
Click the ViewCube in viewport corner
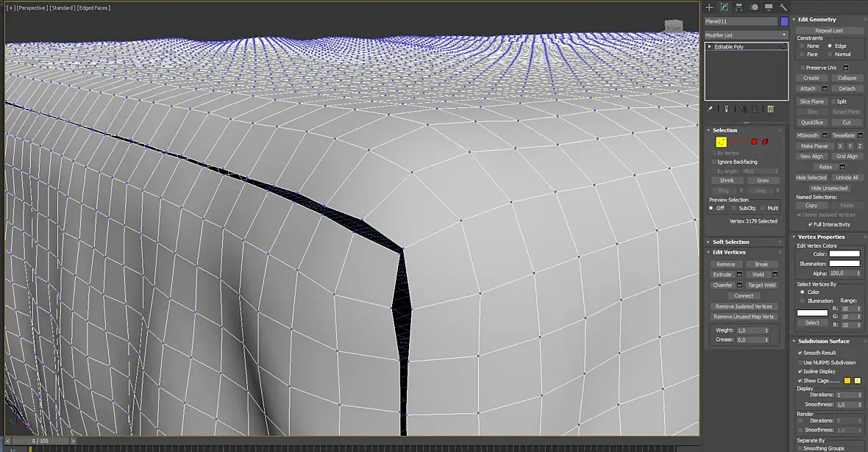(673, 26)
